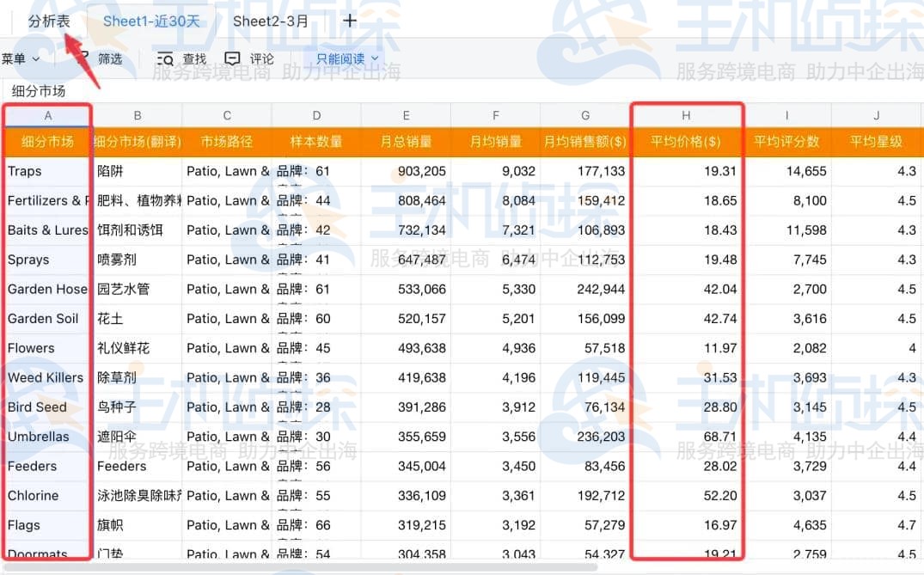Click the Traps cell
This screenshot has height=575, width=924.
(x=47, y=171)
